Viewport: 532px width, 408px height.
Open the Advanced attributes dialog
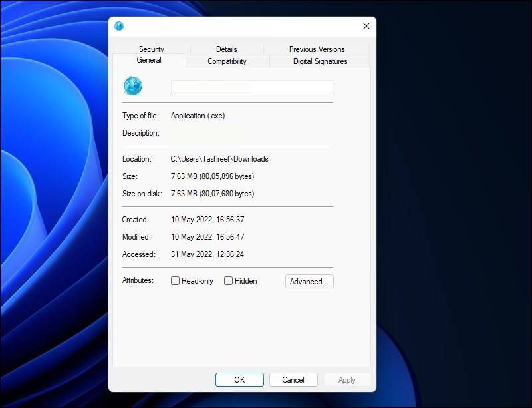309,281
